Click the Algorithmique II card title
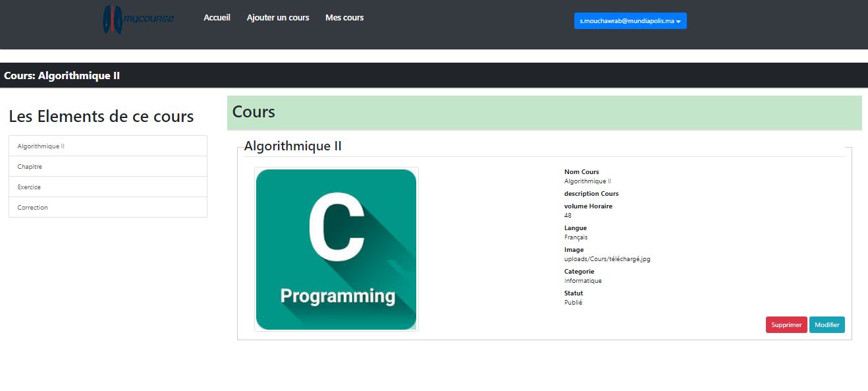The height and width of the screenshot is (391, 868). 293,146
